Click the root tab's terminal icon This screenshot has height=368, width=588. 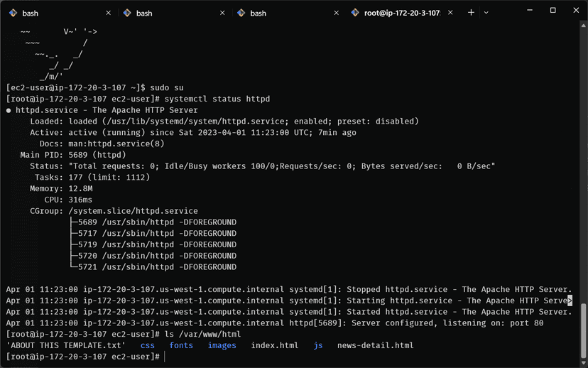coord(355,13)
